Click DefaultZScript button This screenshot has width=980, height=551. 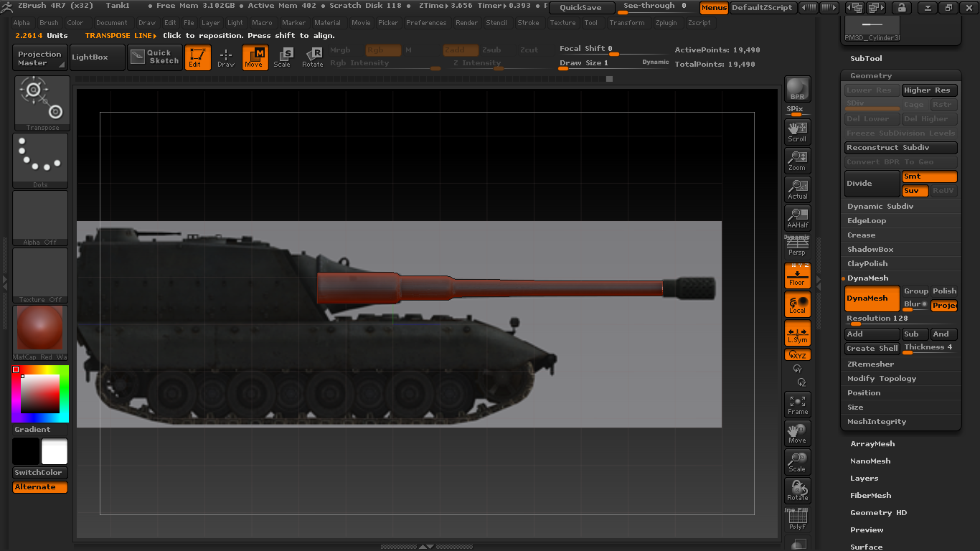(x=762, y=8)
